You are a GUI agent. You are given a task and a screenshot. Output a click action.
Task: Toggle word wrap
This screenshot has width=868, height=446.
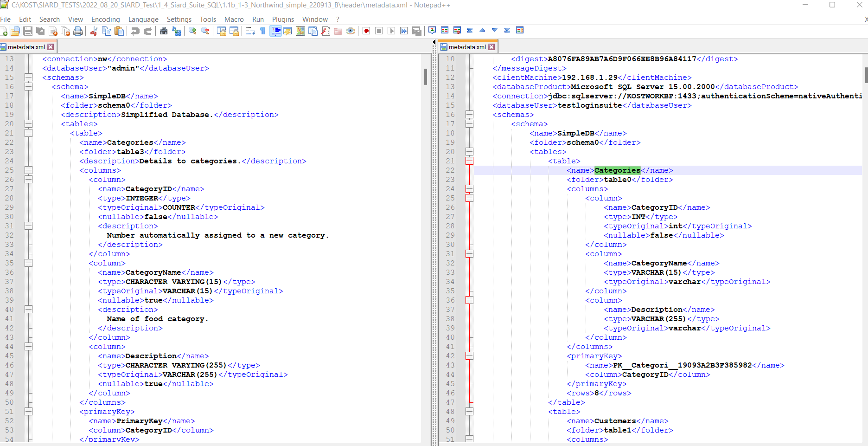[x=249, y=31]
